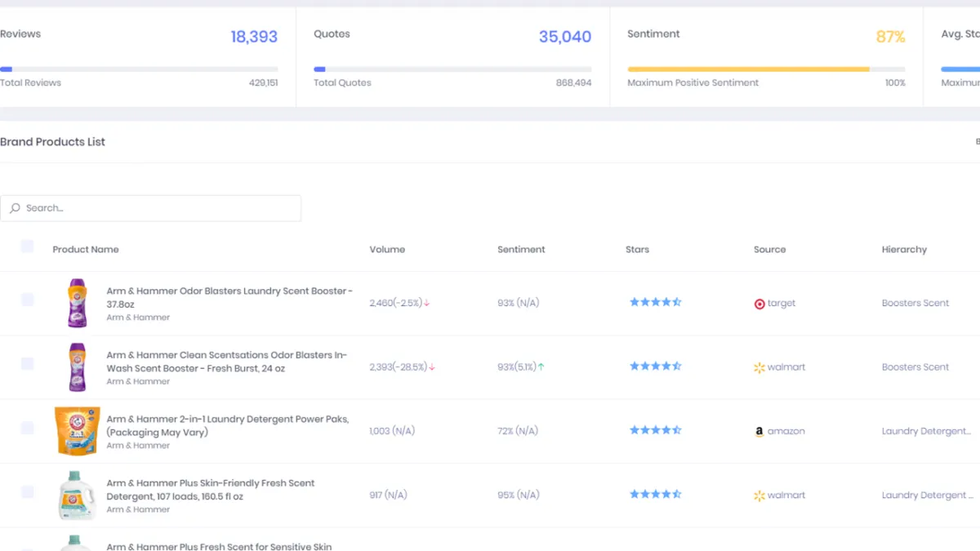This screenshot has height=551, width=980.
Task: Click the Source column header
Action: point(769,250)
